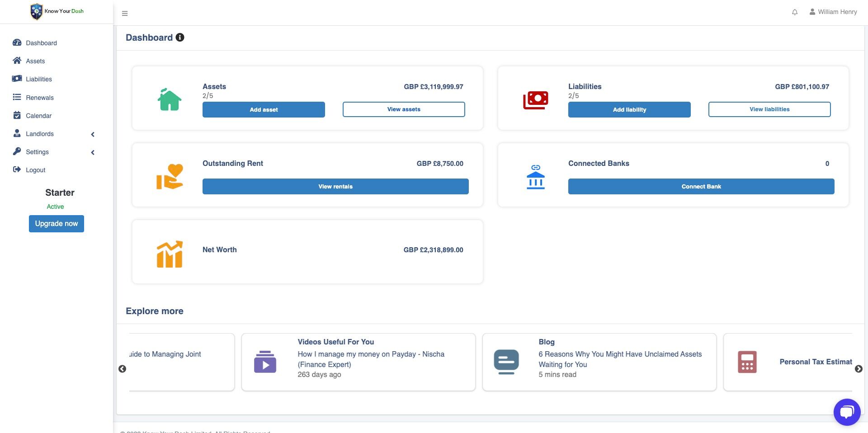
Task: Show previous Explore more carousel item
Action: point(122,369)
